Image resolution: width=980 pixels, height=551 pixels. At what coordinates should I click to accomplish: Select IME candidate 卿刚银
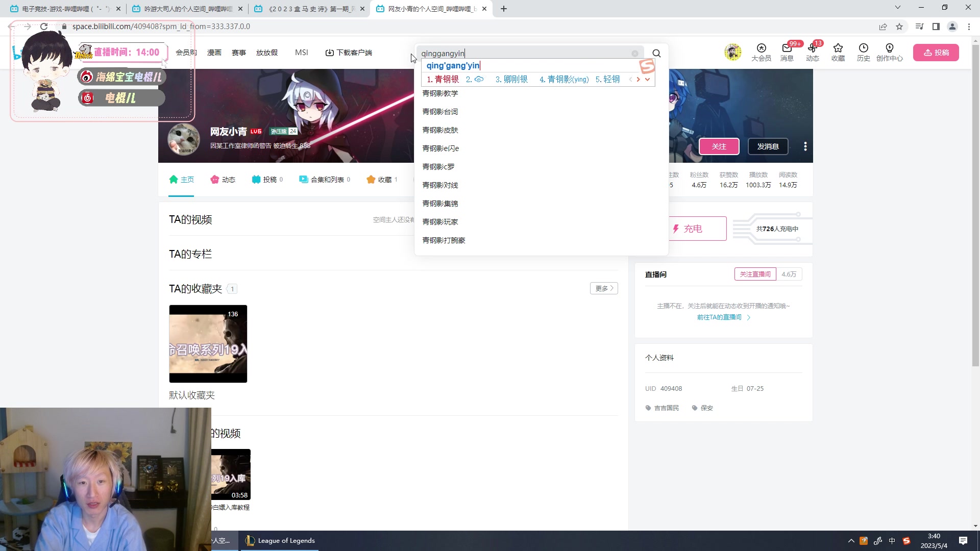pos(511,79)
